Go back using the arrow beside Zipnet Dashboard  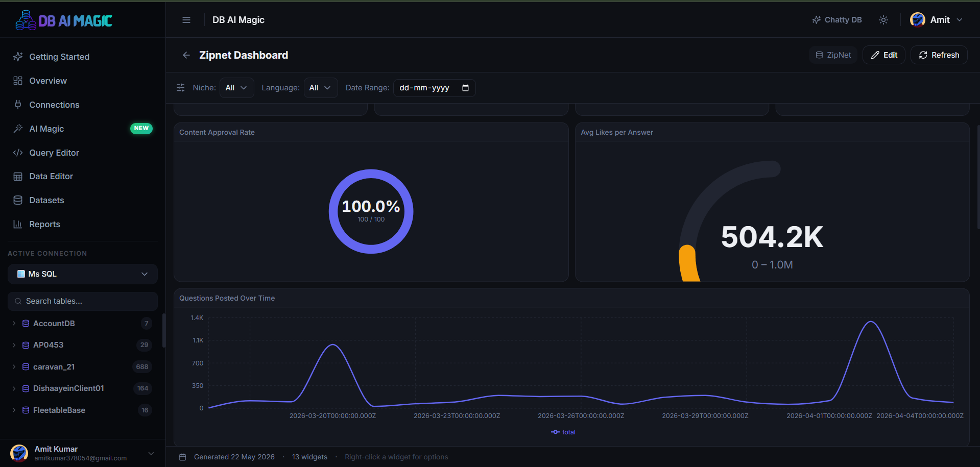click(x=186, y=55)
